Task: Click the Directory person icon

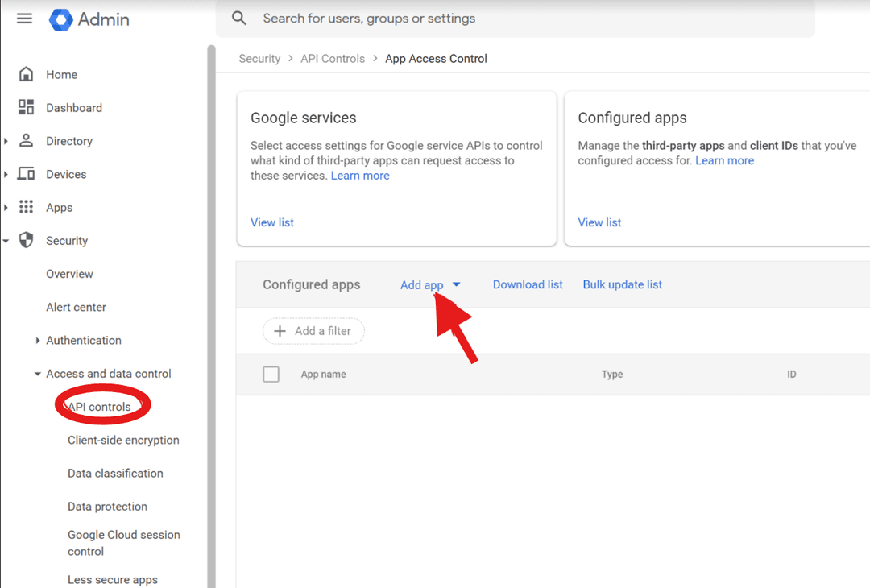Action: pos(26,141)
